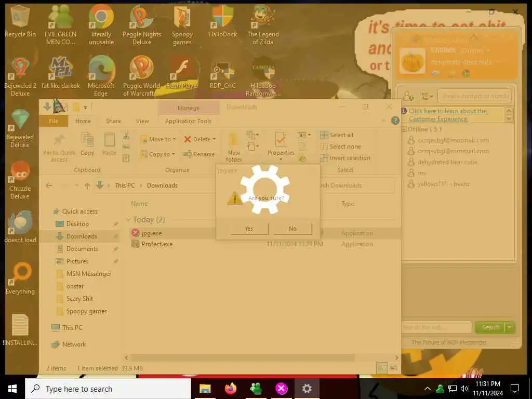Launch the HalloDock shortcut
Viewport: 532px width, 399px height.
click(222, 21)
